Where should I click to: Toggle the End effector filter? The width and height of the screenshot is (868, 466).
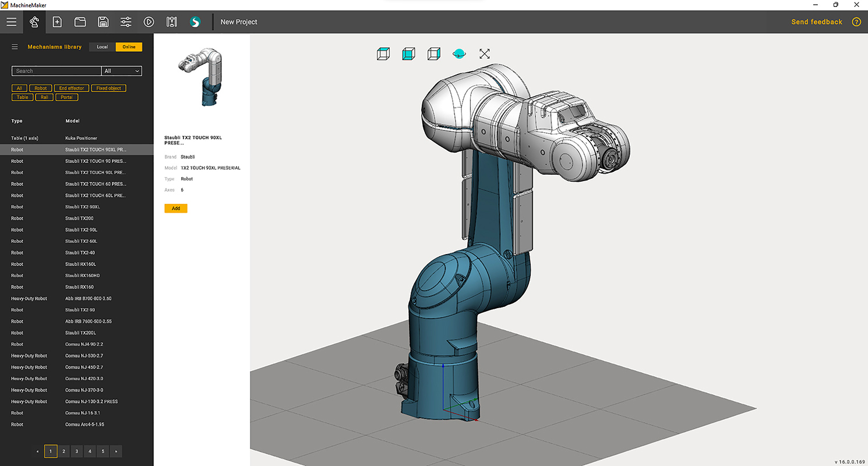[71, 88]
